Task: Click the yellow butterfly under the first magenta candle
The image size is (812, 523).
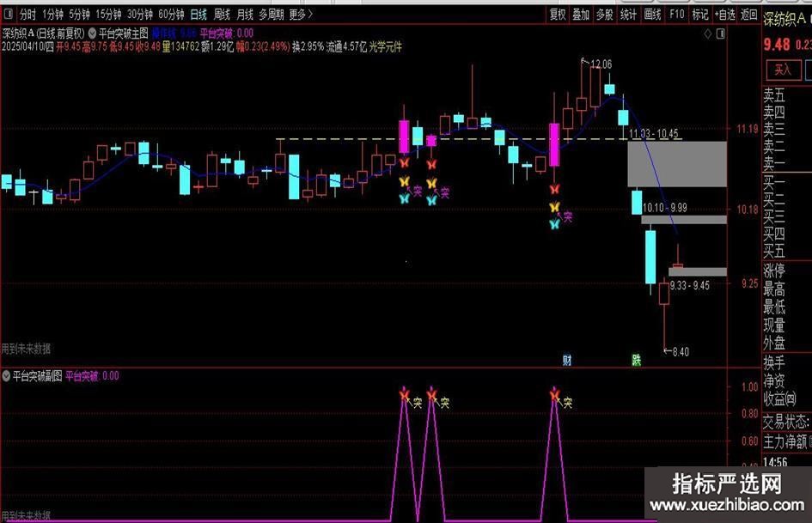Action: (404, 181)
